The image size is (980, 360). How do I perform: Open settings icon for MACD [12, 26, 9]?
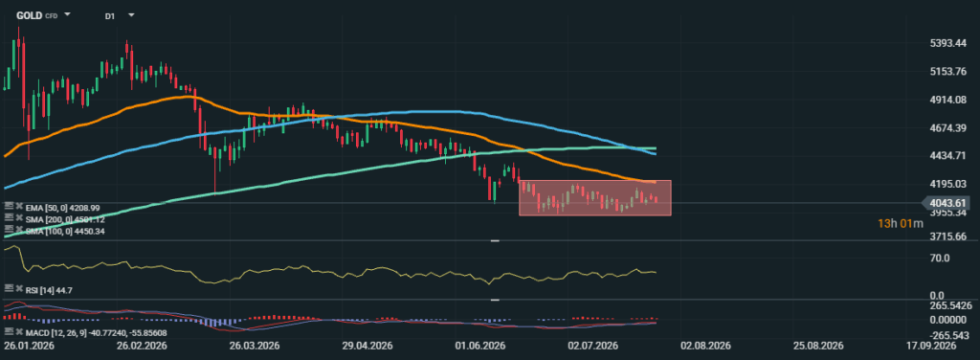tap(9, 330)
